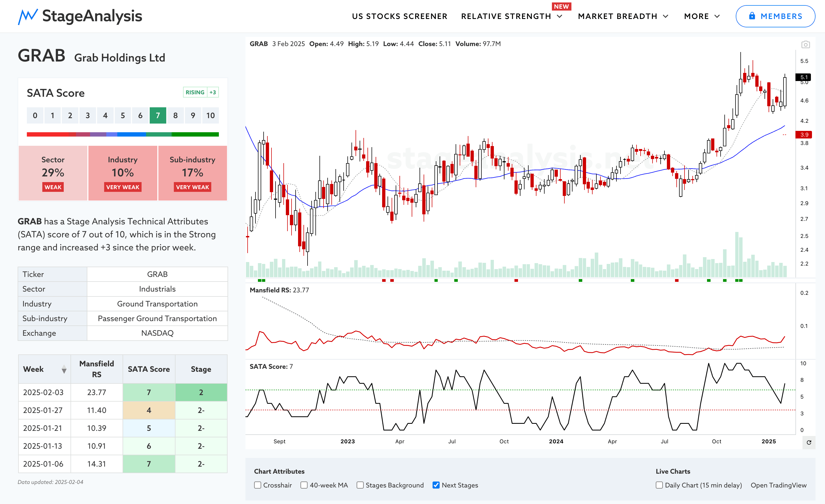Click the Industrials sector value
This screenshot has width=825, height=504.
click(x=157, y=289)
